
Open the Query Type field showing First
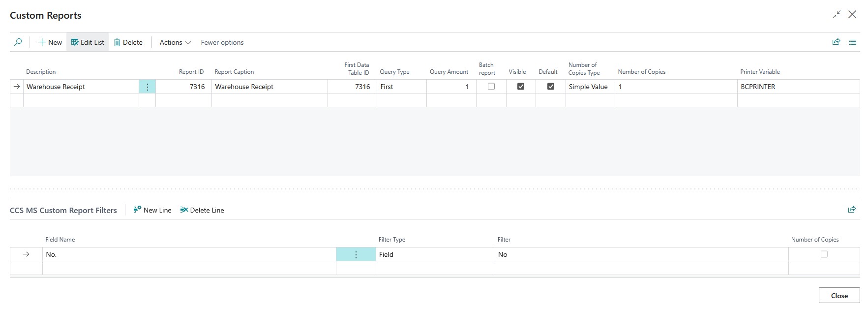tap(401, 87)
